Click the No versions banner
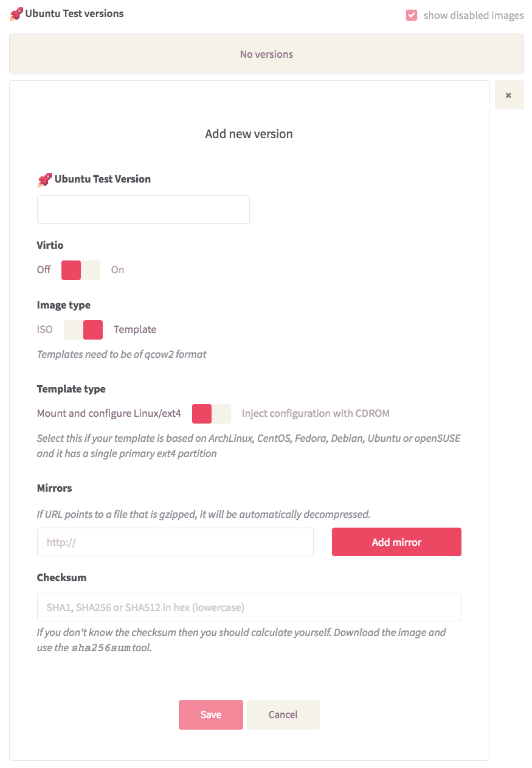Screen dimensions: 532x768 (266, 54)
